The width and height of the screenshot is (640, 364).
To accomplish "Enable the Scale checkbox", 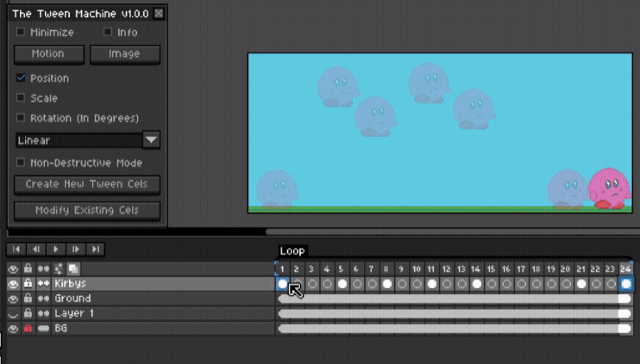I will 21,98.
